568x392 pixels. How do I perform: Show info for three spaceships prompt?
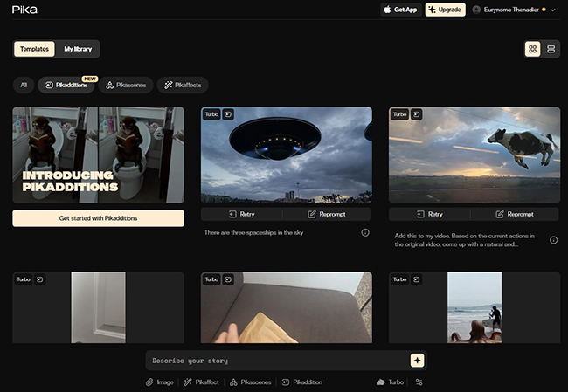pos(365,233)
